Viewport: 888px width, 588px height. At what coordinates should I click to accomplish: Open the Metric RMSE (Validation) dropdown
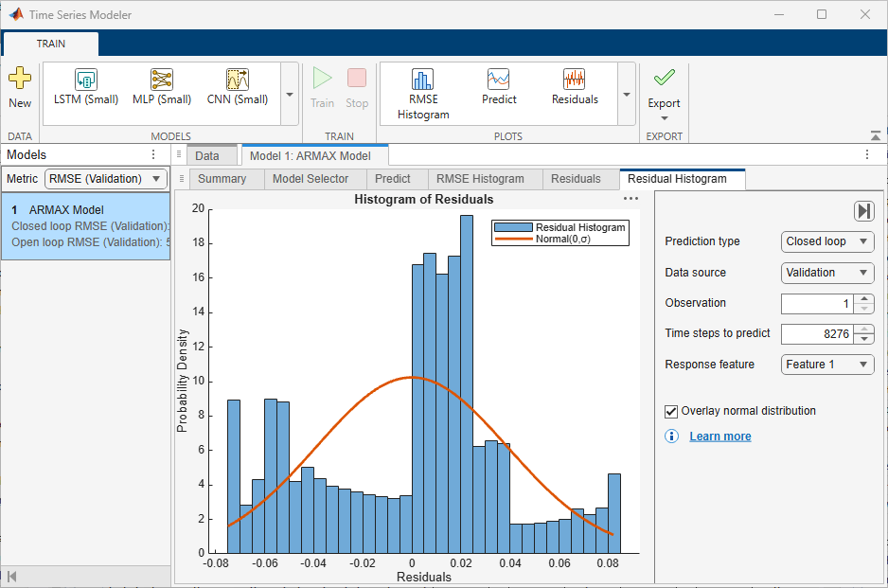106,179
